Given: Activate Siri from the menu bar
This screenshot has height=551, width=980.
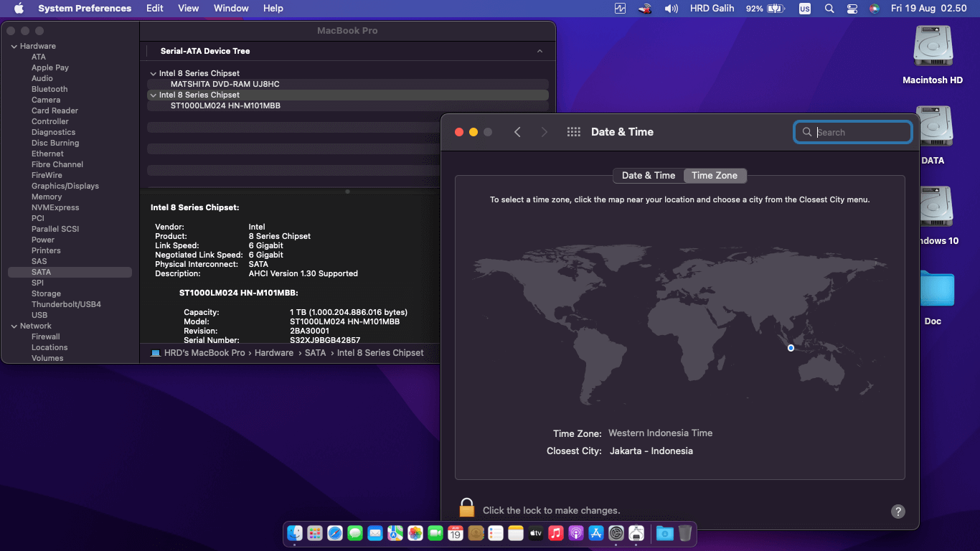Looking at the screenshot, I should pyautogui.click(x=875, y=9).
